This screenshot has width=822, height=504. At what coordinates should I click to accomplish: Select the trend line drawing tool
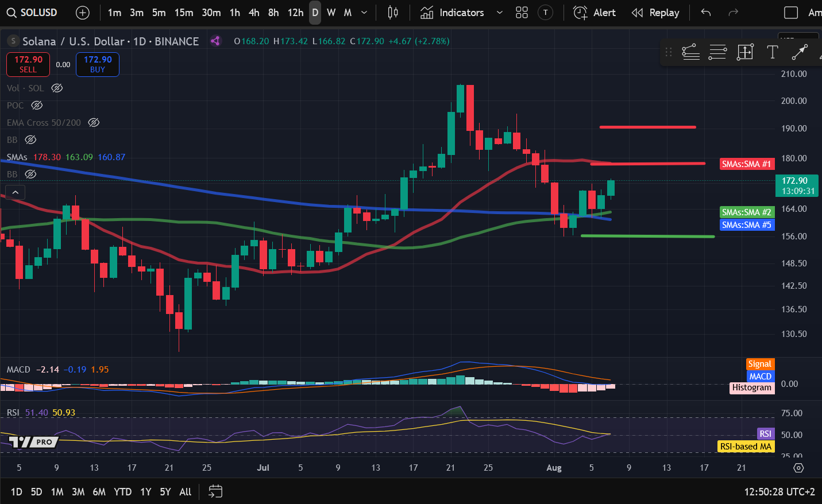pyautogui.click(x=800, y=52)
